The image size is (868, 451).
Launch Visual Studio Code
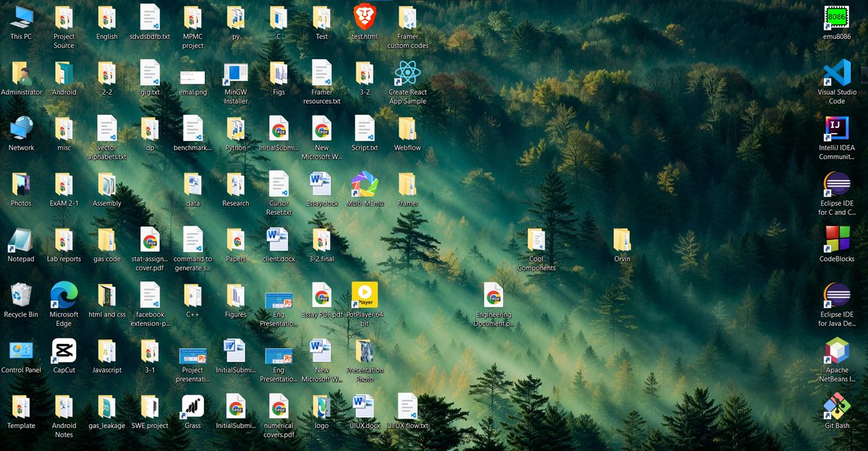click(x=837, y=82)
